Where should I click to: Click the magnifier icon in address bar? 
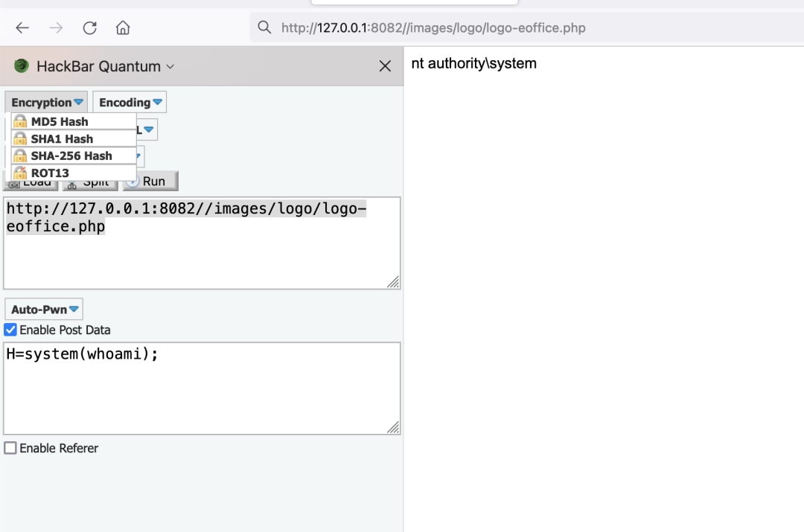[x=264, y=28]
